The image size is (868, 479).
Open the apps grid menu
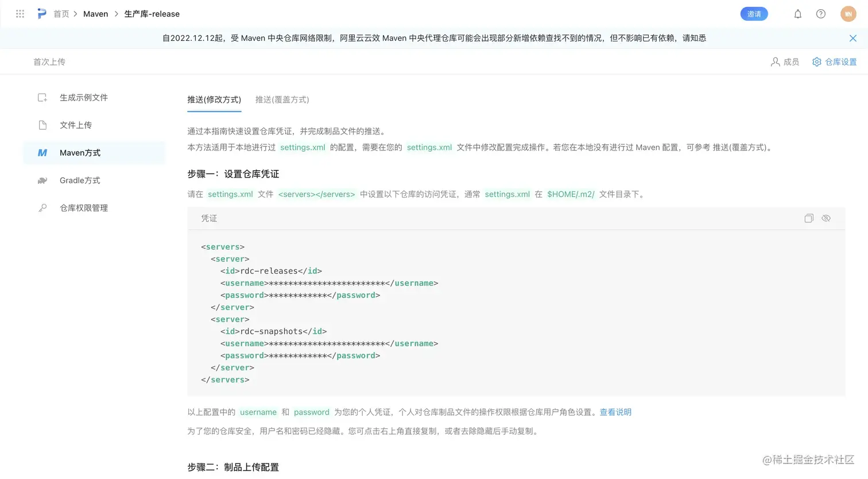(20, 14)
